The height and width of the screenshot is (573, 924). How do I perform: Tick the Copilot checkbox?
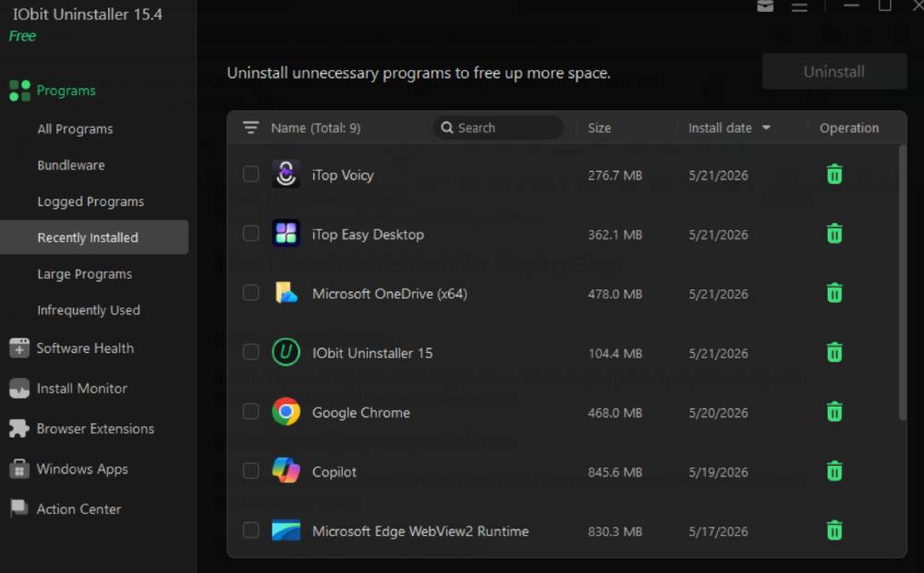(250, 470)
